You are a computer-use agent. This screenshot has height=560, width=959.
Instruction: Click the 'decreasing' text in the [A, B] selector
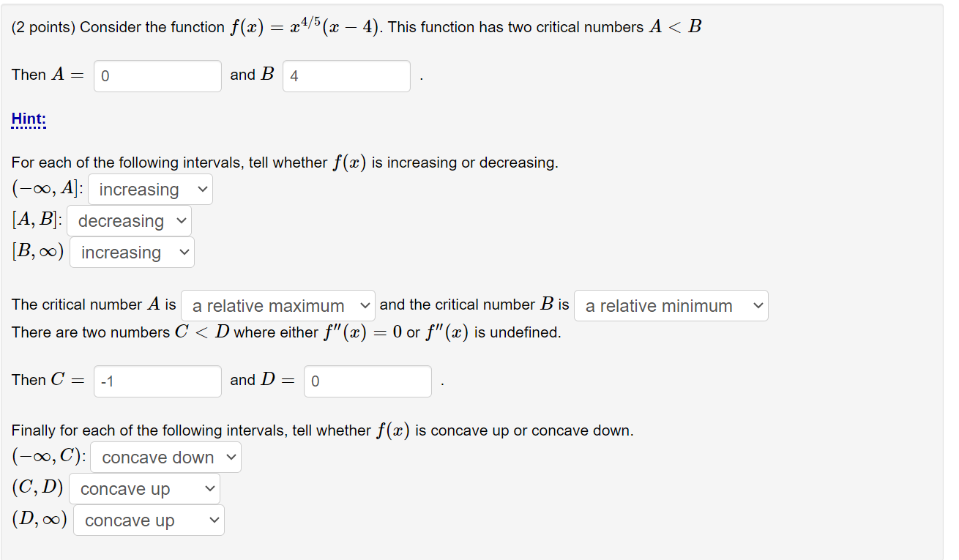pyautogui.click(x=121, y=220)
